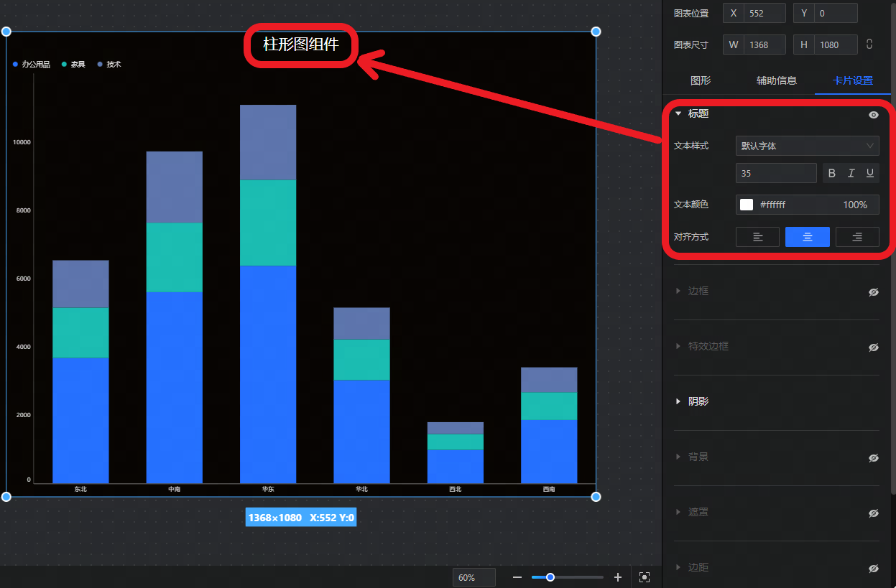Align title text to the right
This screenshot has width=896, height=588.
(x=856, y=237)
